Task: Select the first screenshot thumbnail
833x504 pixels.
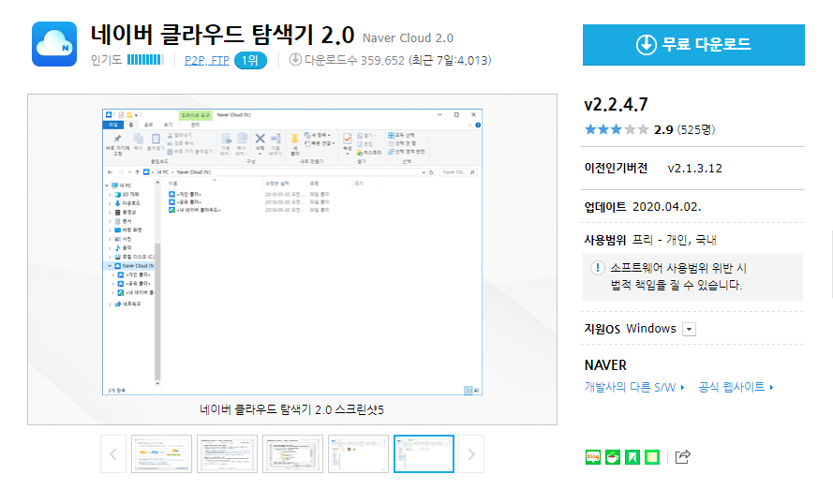Action: (x=161, y=454)
